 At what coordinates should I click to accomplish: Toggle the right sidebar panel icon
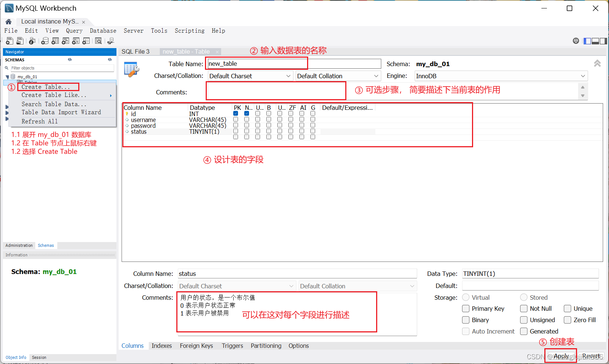tap(603, 41)
